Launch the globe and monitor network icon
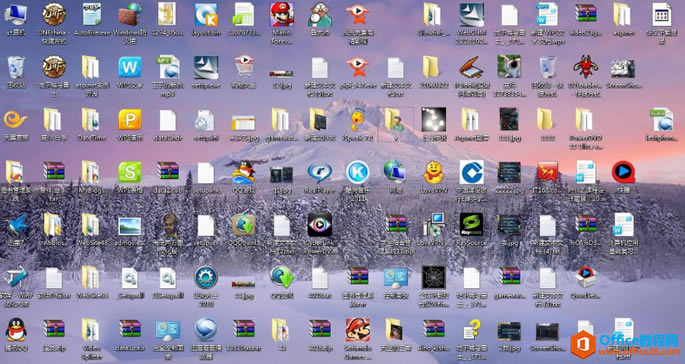 395,171
